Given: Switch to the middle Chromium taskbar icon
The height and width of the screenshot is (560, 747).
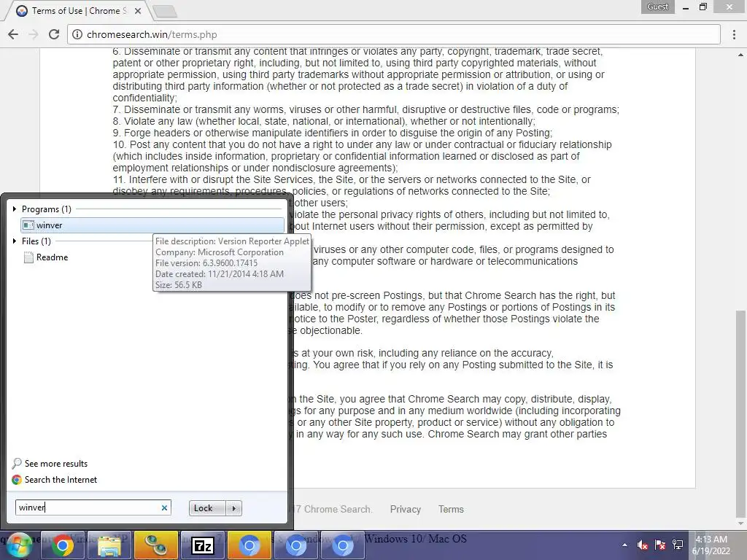Looking at the screenshot, I should pos(296,545).
